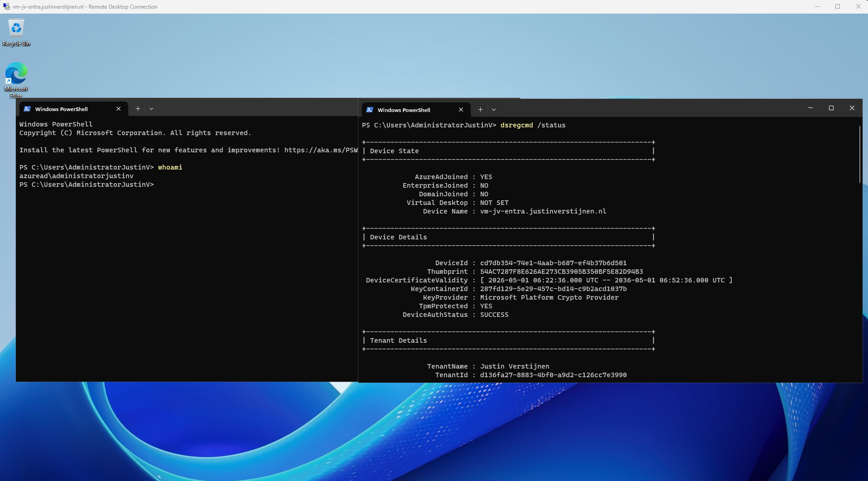Close the left Windows PowerShell tab
Image resolution: width=868 pixels, height=481 pixels.
pos(119,109)
